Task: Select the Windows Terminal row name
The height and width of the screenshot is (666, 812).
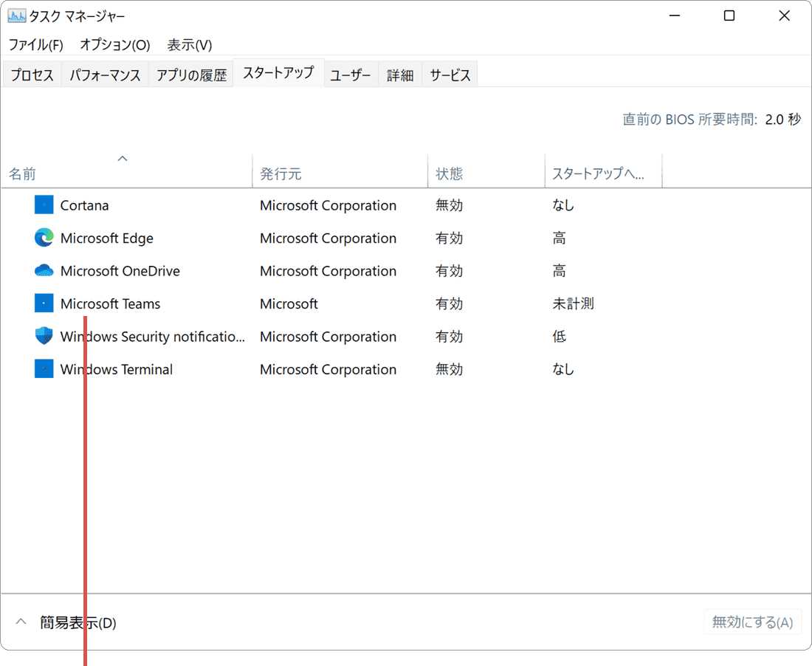Action: [117, 369]
